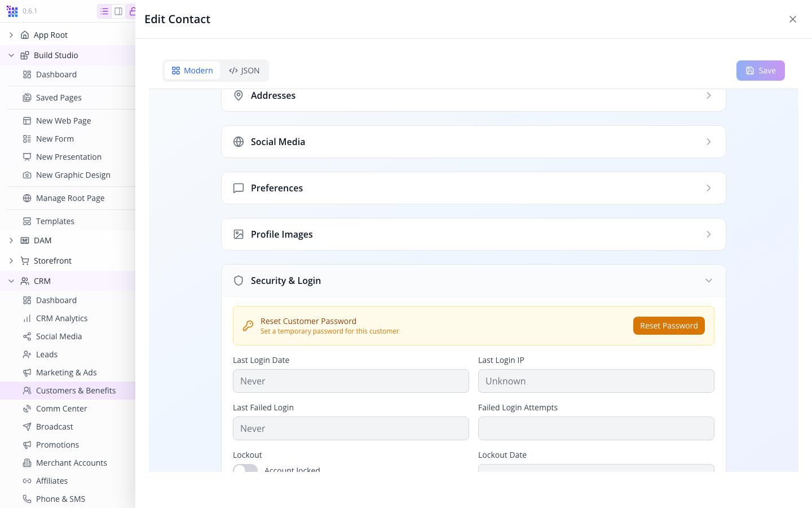Open Marketing & Ads menu item
Image resolution: width=812 pixels, height=508 pixels.
(68, 373)
